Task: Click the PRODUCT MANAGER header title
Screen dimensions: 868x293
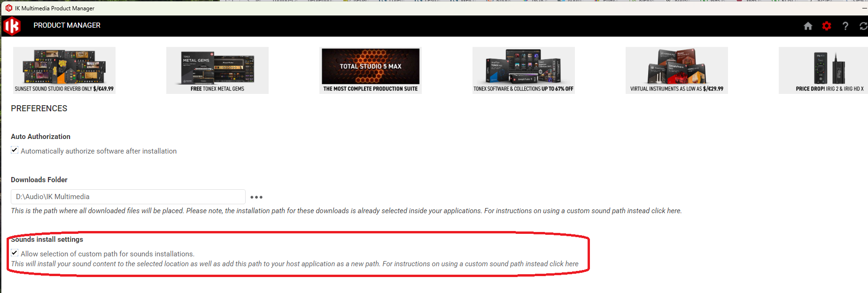Action: 67,25
